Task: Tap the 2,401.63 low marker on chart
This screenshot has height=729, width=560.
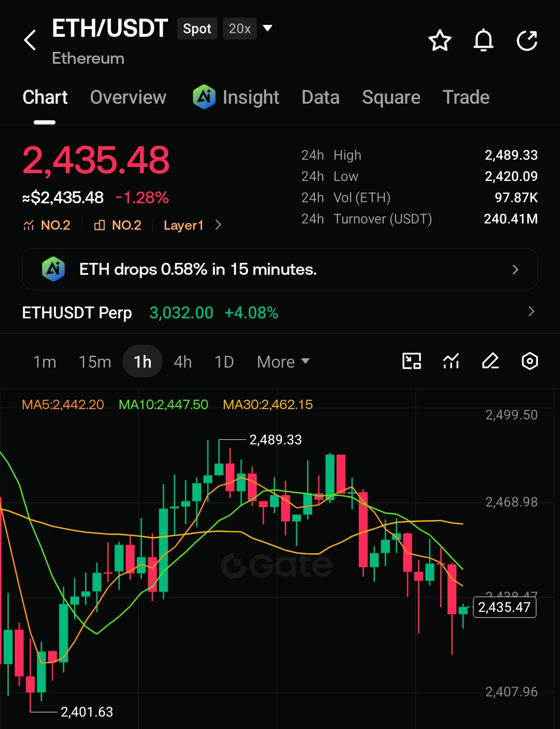Action: (x=87, y=712)
